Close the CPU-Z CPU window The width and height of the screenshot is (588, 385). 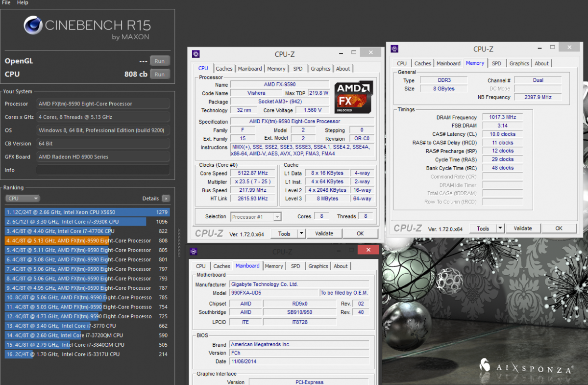click(370, 52)
